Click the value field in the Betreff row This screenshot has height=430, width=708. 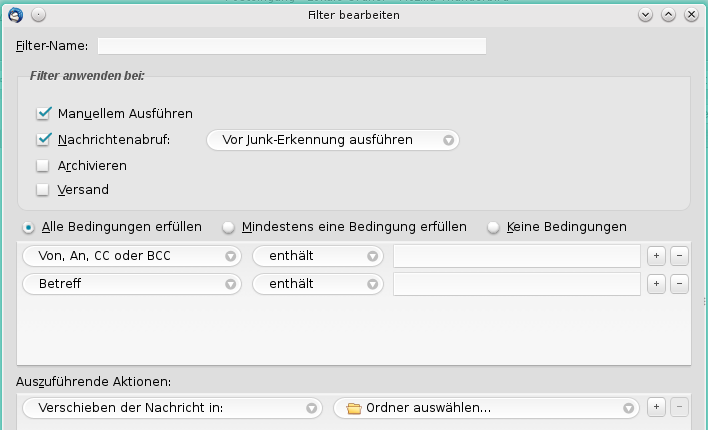click(516, 284)
